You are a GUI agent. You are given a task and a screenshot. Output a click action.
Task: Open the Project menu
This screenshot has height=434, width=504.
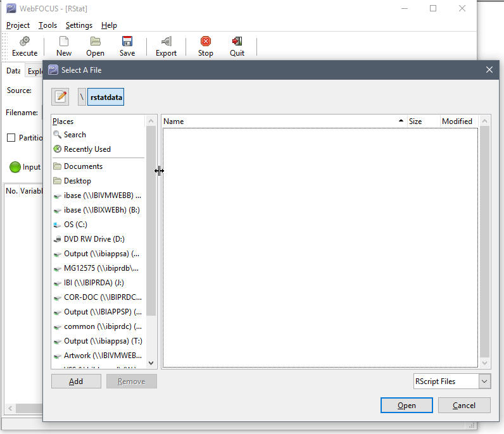pyautogui.click(x=18, y=25)
